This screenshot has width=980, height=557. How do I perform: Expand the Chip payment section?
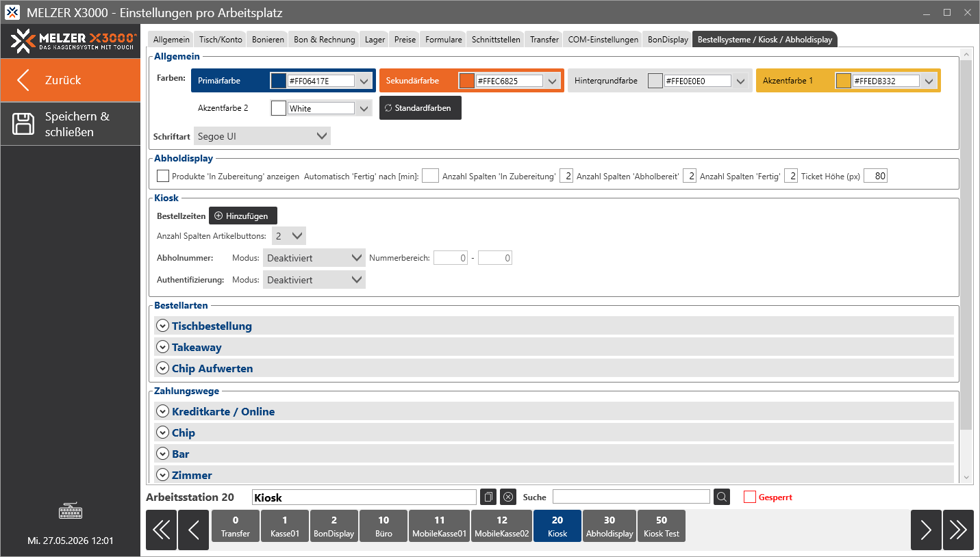(162, 432)
